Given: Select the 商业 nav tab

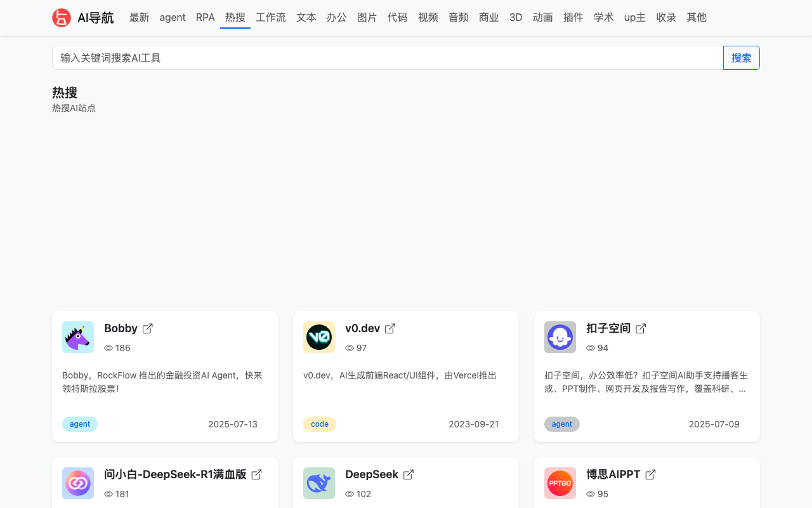Looking at the screenshot, I should point(489,18).
